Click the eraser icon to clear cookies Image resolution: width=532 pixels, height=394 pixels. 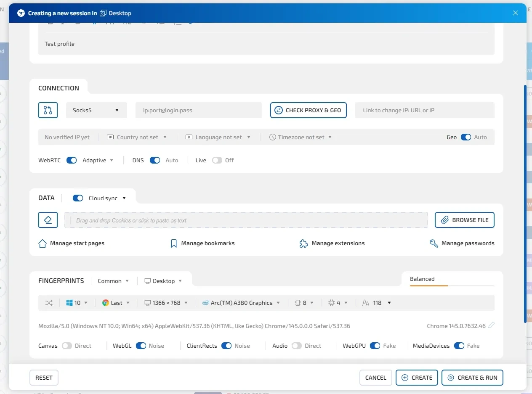point(48,220)
